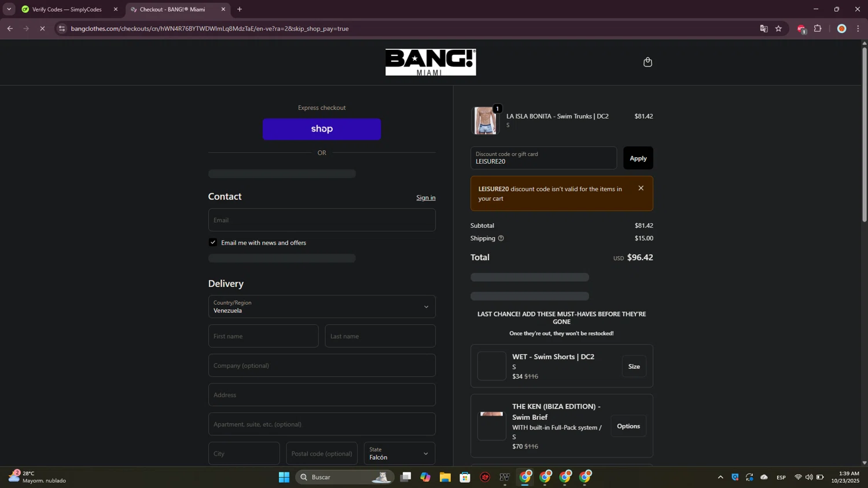Apply the discount code
The width and height of the screenshot is (868, 488).
pyautogui.click(x=638, y=158)
